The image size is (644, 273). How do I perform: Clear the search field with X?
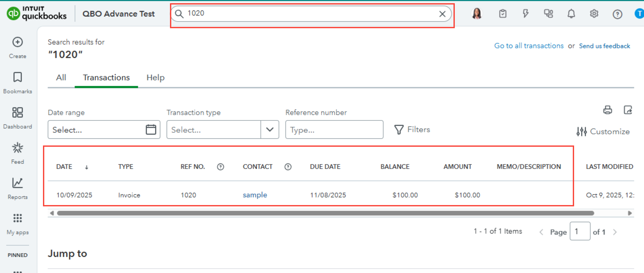click(x=442, y=14)
